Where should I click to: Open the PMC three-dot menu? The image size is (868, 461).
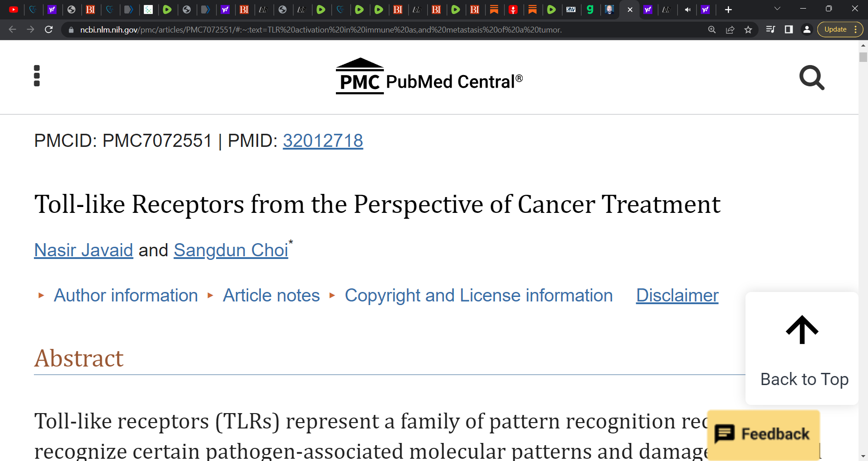pyautogui.click(x=37, y=75)
